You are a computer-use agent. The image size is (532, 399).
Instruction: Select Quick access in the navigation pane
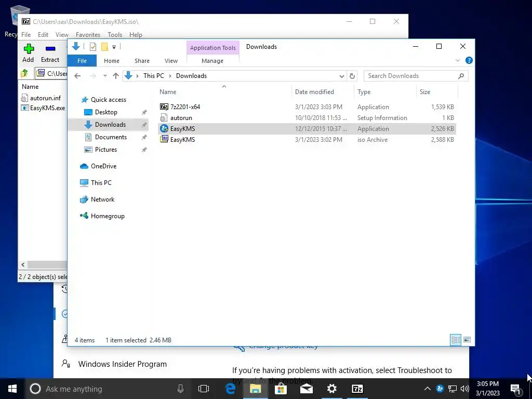(104, 100)
